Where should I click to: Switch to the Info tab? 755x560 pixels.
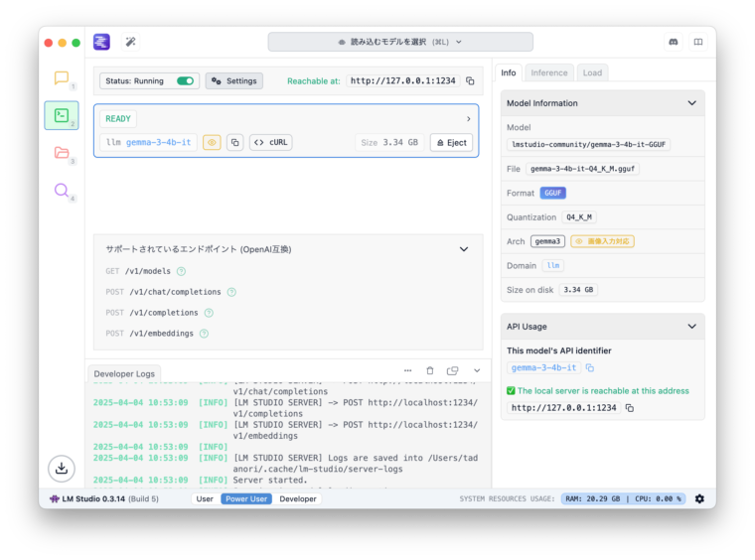click(x=508, y=72)
